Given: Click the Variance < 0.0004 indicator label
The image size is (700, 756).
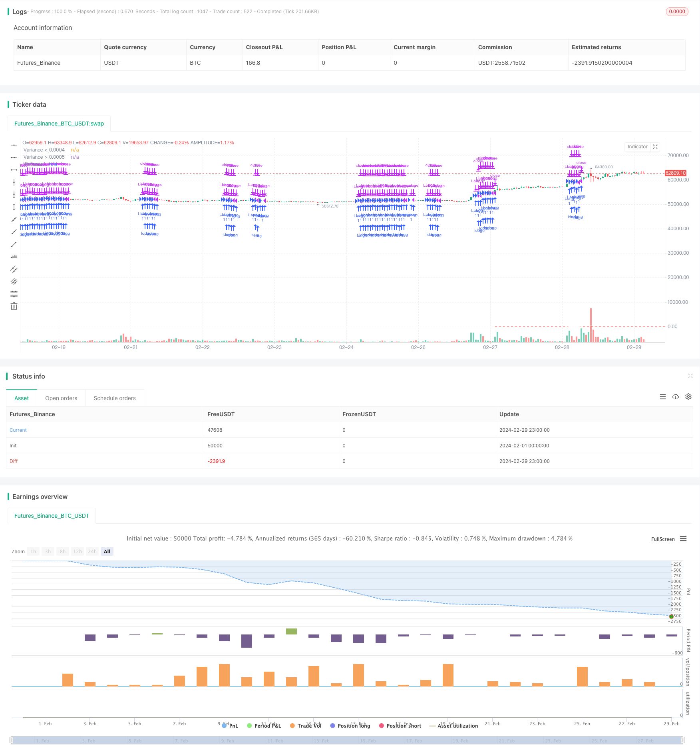Looking at the screenshot, I should pos(44,150).
